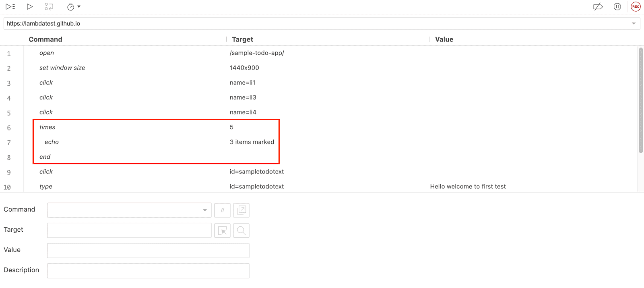644x288 pixels.
Task: Click line number 6 gutter
Action: coord(9,128)
